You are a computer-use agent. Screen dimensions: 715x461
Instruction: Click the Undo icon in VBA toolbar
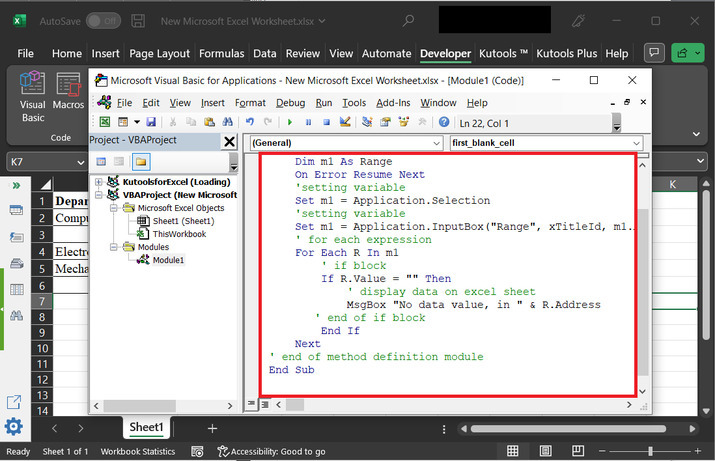(x=250, y=122)
